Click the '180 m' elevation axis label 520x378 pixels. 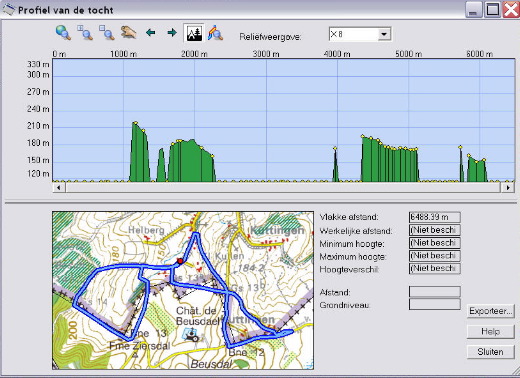38,143
